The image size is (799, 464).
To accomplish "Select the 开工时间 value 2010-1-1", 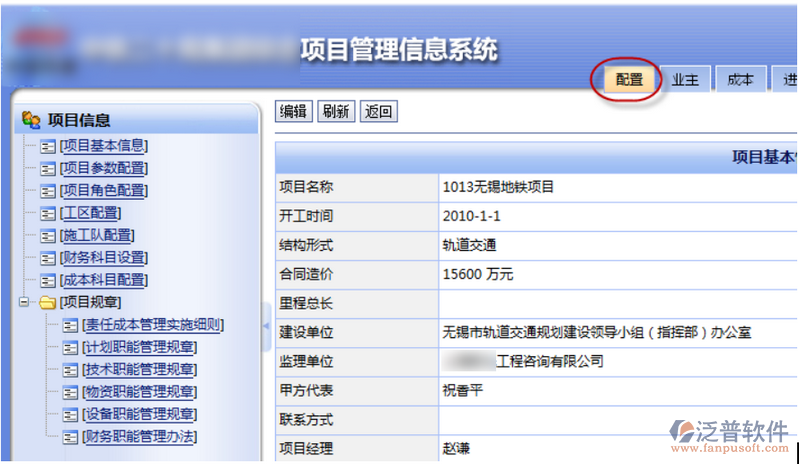I will point(471,216).
